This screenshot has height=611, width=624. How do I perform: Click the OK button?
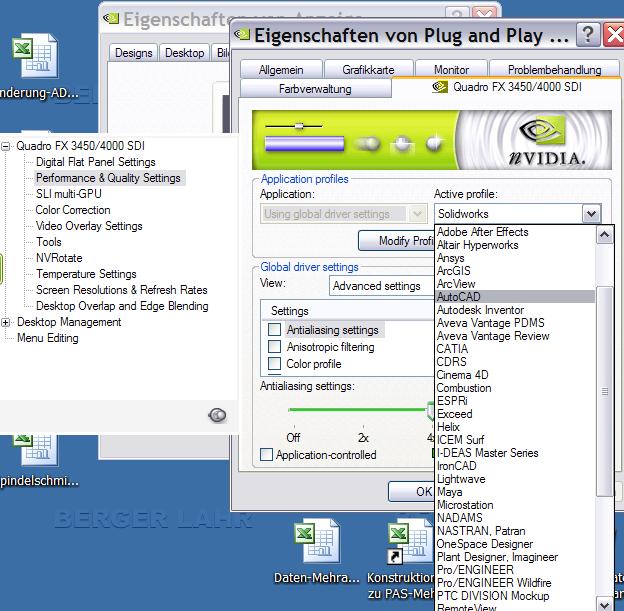pyautogui.click(x=411, y=492)
